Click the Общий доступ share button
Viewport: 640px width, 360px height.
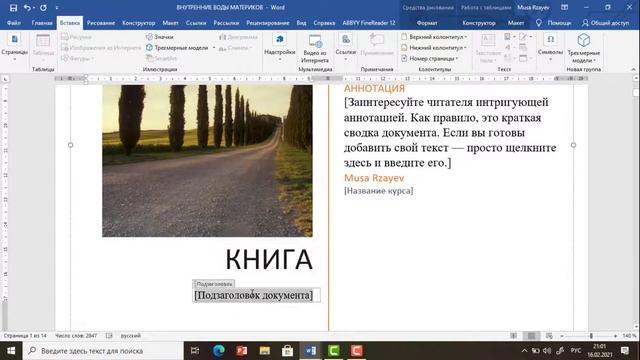pyautogui.click(x=606, y=23)
